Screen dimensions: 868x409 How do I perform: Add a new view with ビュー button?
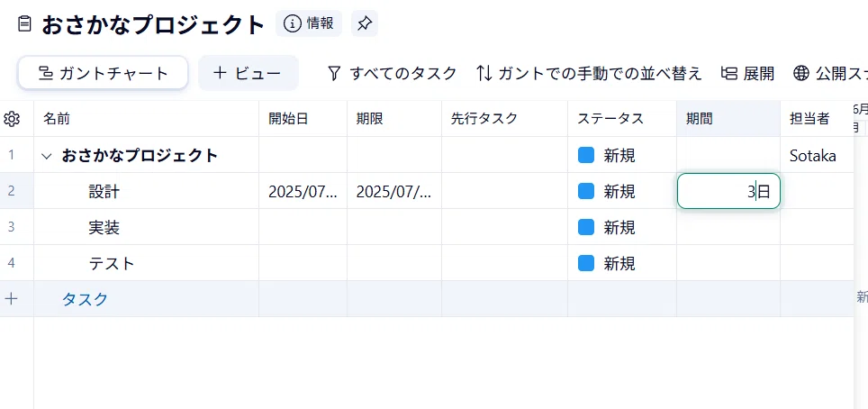248,73
